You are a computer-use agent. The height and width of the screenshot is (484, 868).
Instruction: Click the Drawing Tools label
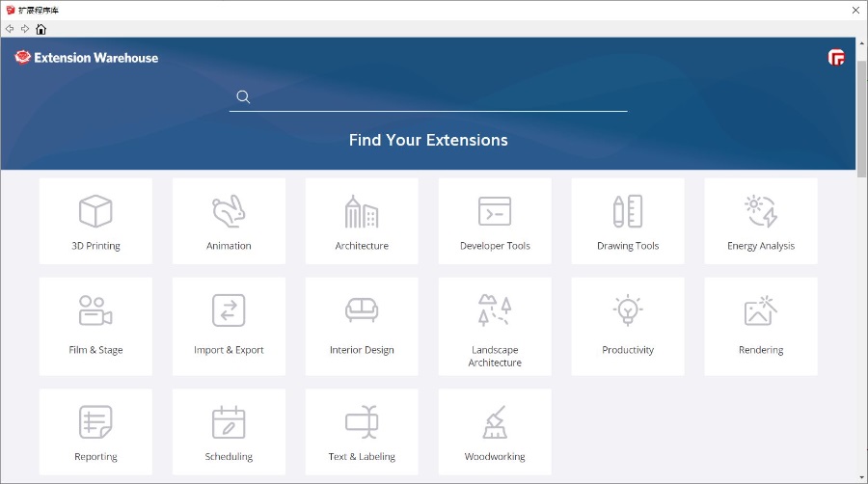628,246
